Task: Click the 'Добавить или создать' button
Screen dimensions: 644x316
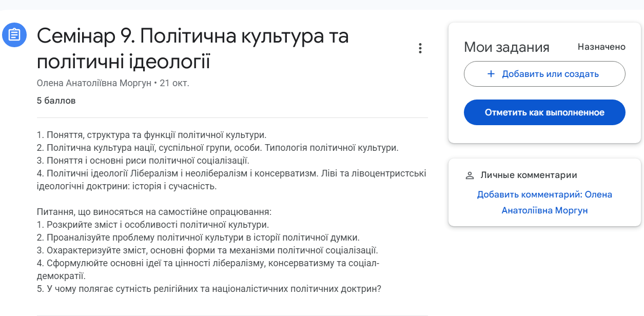Action: click(544, 74)
